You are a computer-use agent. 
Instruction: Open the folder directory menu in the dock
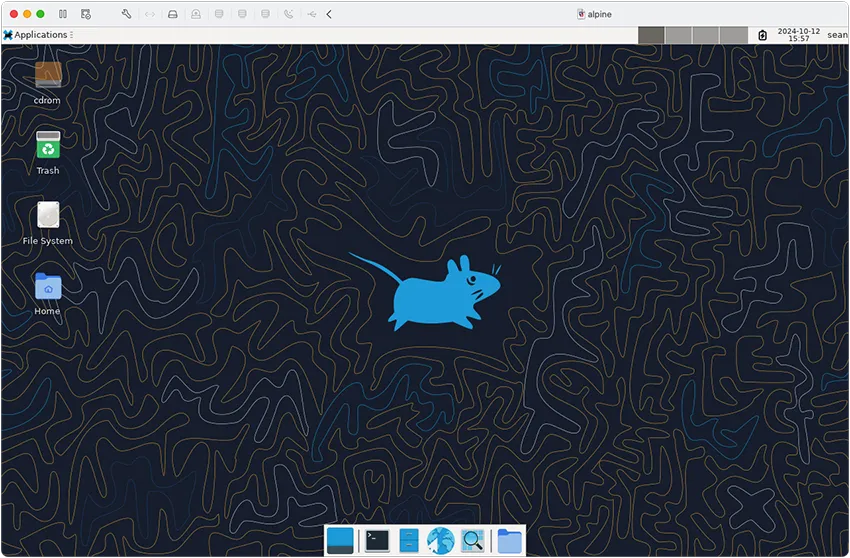pyautogui.click(x=509, y=541)
